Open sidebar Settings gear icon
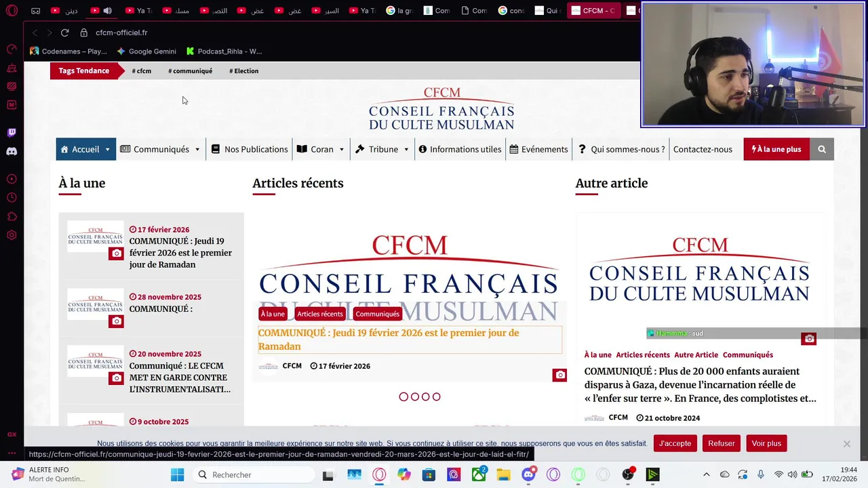The height and width of the screenshot is (488, 868). pyautogui.click(x=12, y=235)
